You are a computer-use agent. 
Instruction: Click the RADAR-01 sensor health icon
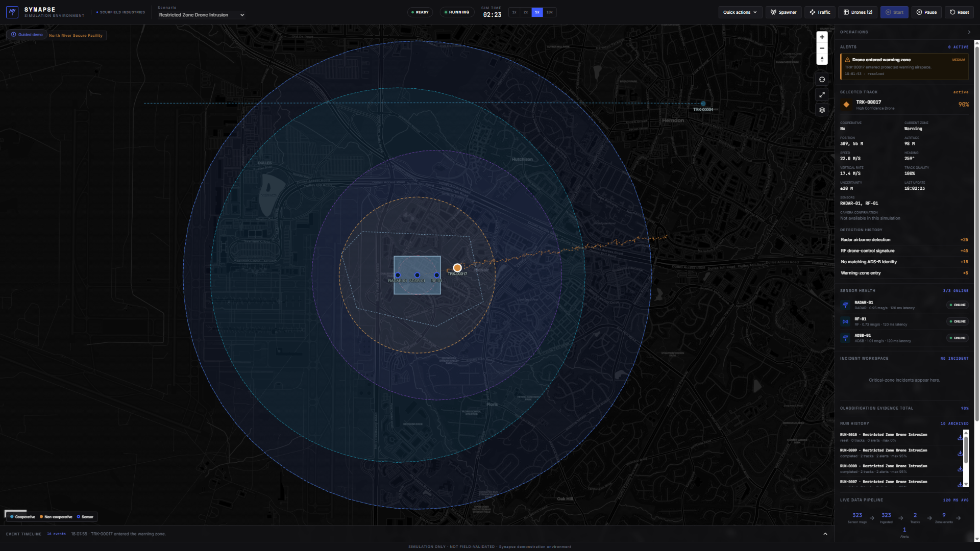coord(846,305)
